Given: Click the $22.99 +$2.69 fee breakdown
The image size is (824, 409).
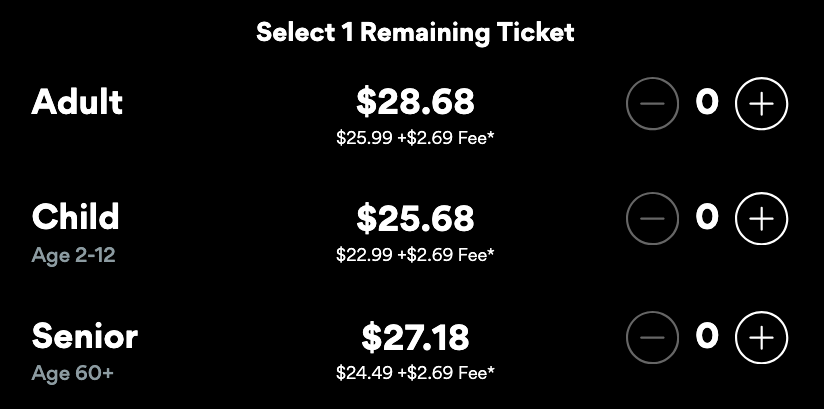Looking at the screenshot, I should [415, 255].
